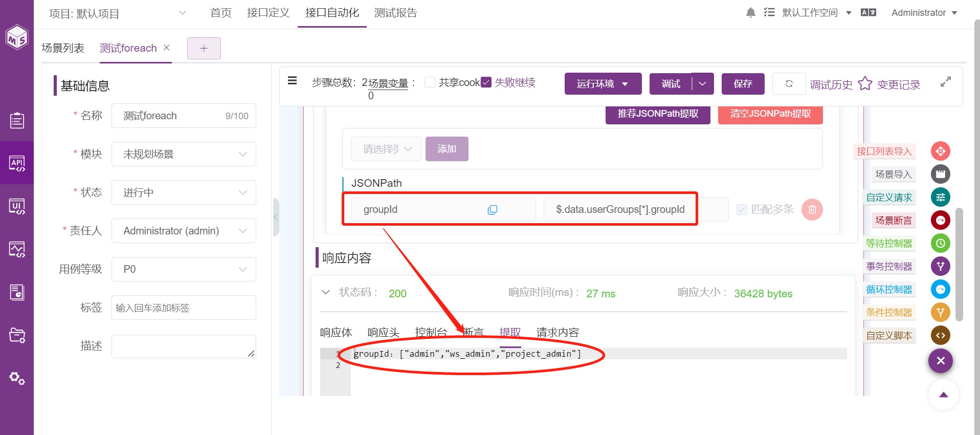
Task: Uncheck the 失败继续 checkbox
Action: coord(486,82)
